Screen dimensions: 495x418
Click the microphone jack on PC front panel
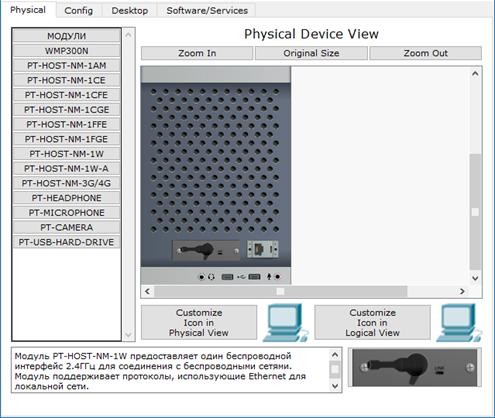[x=277, y=277]
